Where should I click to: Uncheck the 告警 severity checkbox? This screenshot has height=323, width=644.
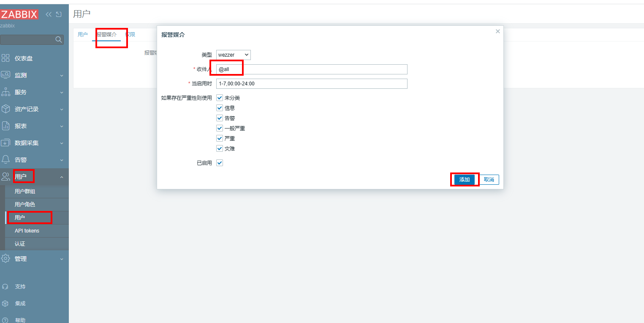tap(220, 118)
